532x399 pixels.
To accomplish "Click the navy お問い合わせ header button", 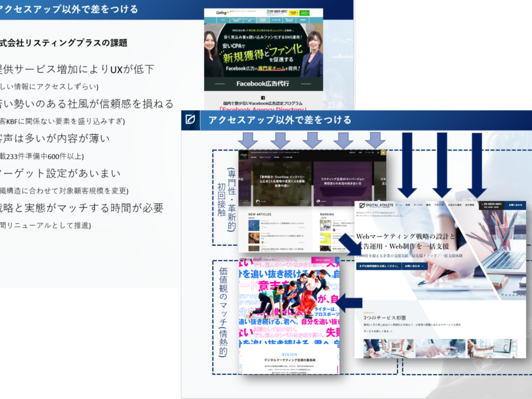I will tap(515, 205).
